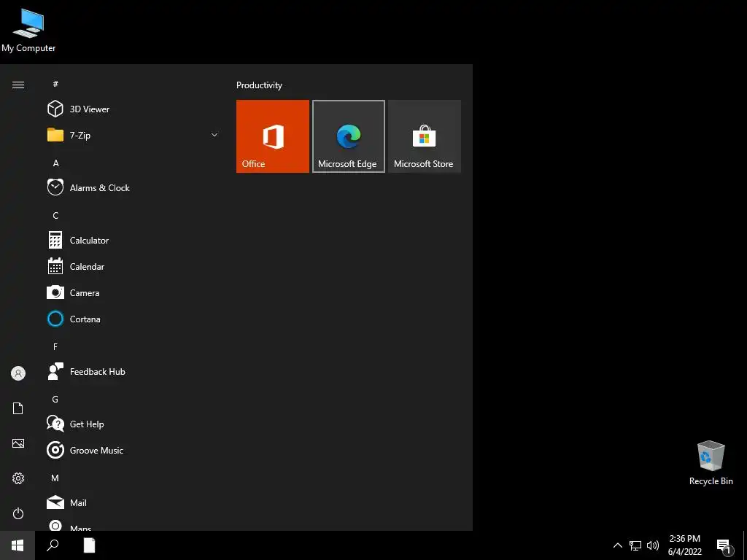
Task: Click the Windows Start button
Action: (x=18, y=545)
